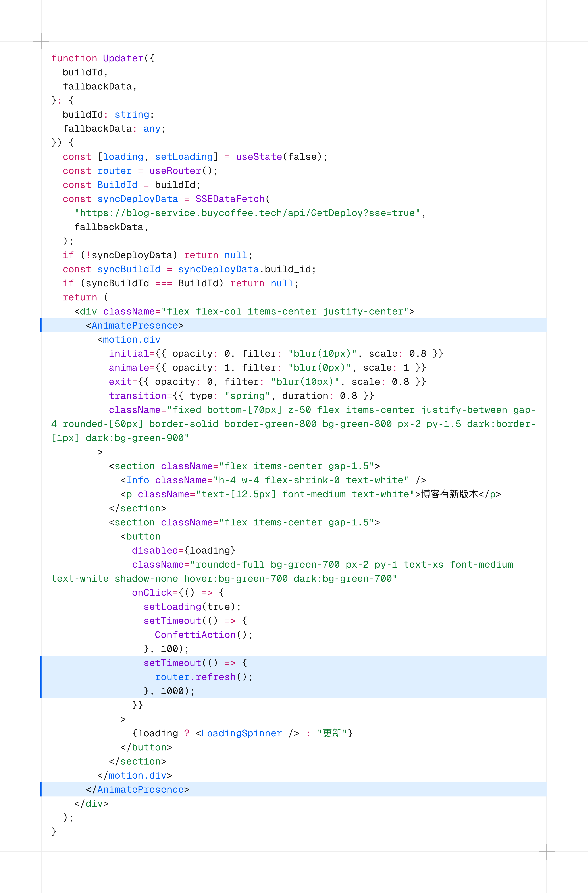This screenshot has height=893, width=588.
Task: Click the </div> closing tag line
Action: [92, 804]
